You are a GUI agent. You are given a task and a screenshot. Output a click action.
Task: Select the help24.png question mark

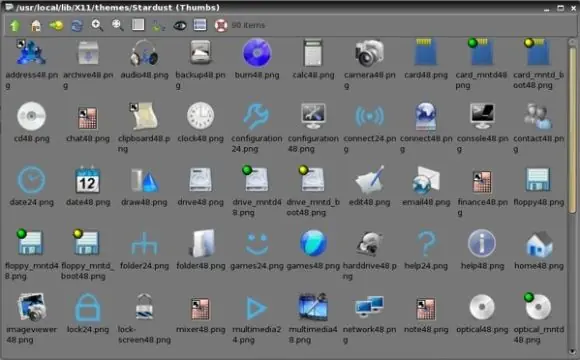click(x=426, y=244)
